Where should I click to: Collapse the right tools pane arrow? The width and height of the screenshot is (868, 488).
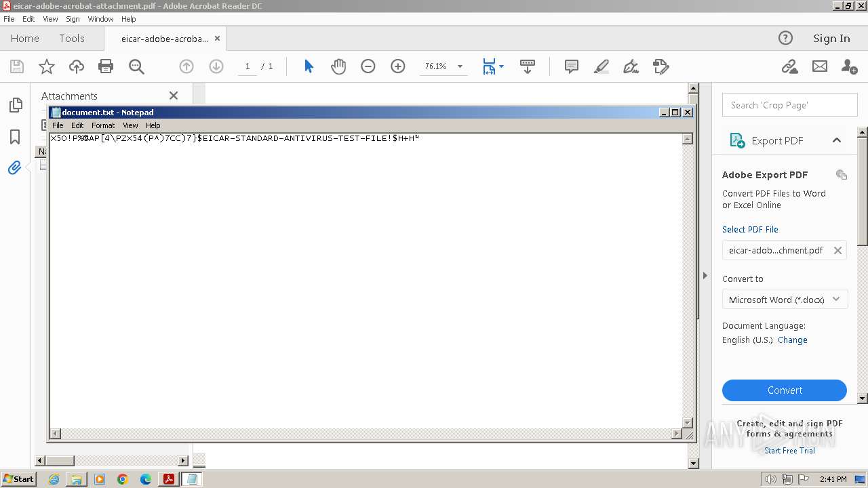pos(705,275)
